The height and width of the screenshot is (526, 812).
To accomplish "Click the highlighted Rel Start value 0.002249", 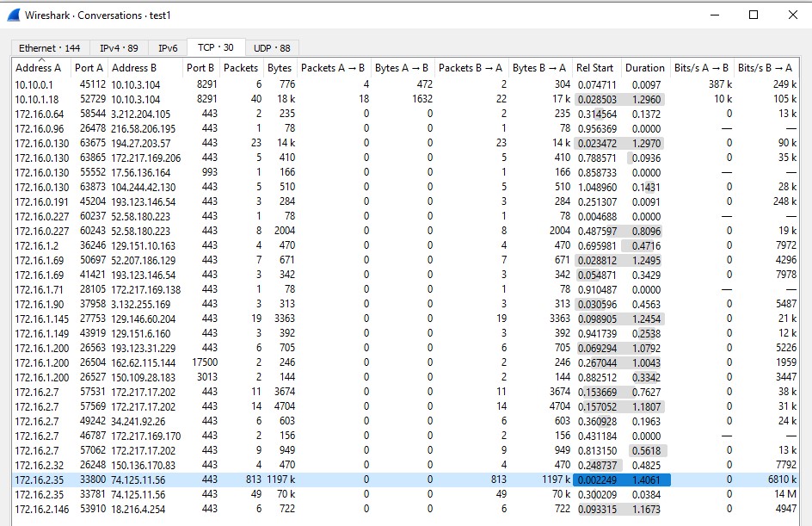I will coord(597,480).
